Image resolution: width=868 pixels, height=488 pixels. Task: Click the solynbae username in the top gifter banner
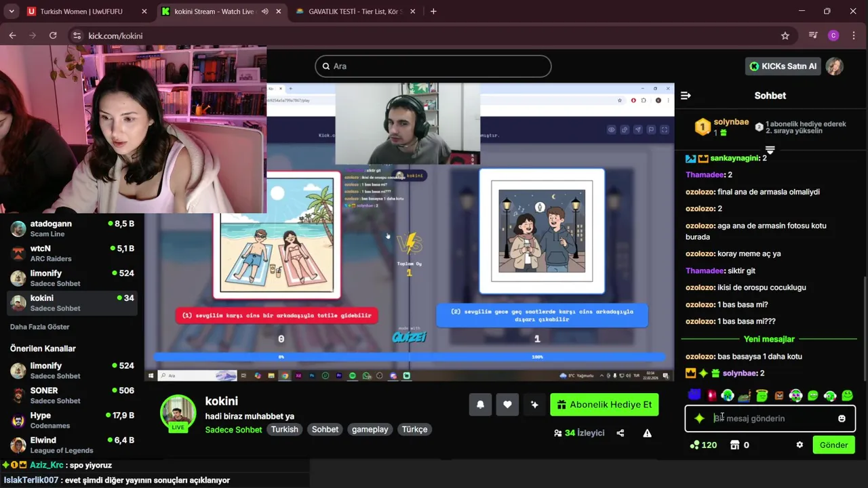coord(731,122)
